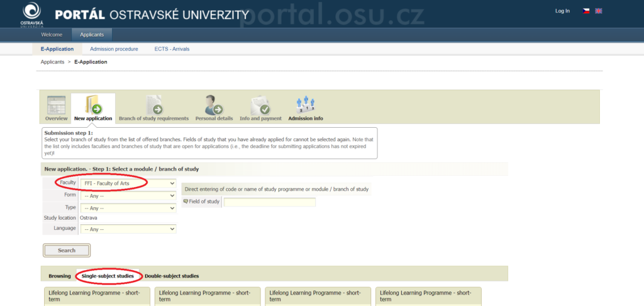The width and height of the screenshot is (644, 306).
Task: Click the 'New application. - Step 1' section title
Action: pyautogui.click(x=121, y=169)
